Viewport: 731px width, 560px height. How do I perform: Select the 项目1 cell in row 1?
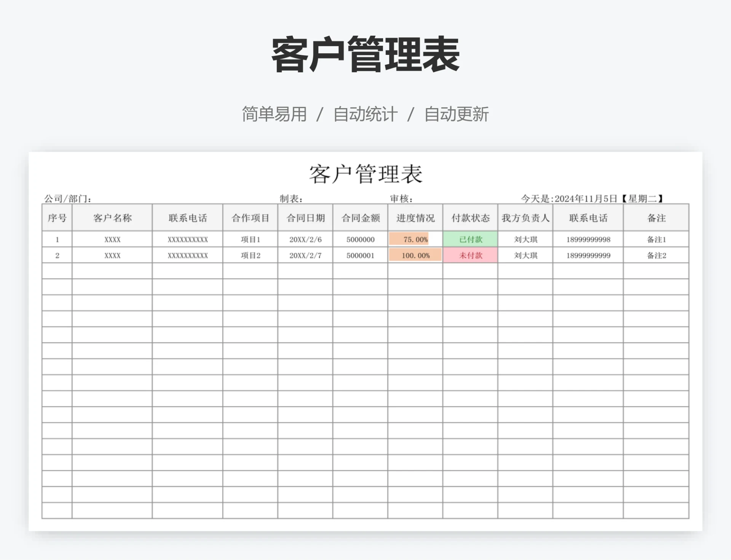click(x=250, y=239)
